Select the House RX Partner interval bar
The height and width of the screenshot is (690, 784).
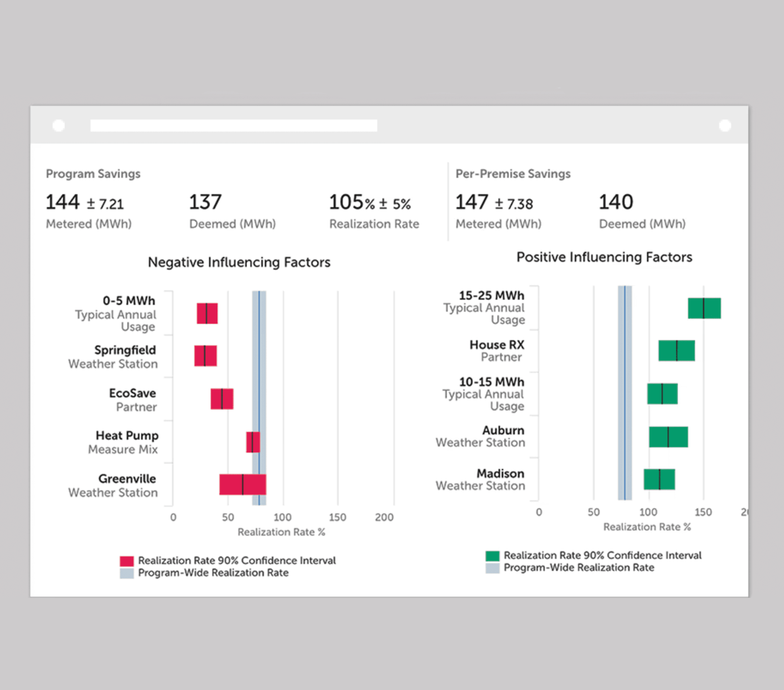coord(677,350)
